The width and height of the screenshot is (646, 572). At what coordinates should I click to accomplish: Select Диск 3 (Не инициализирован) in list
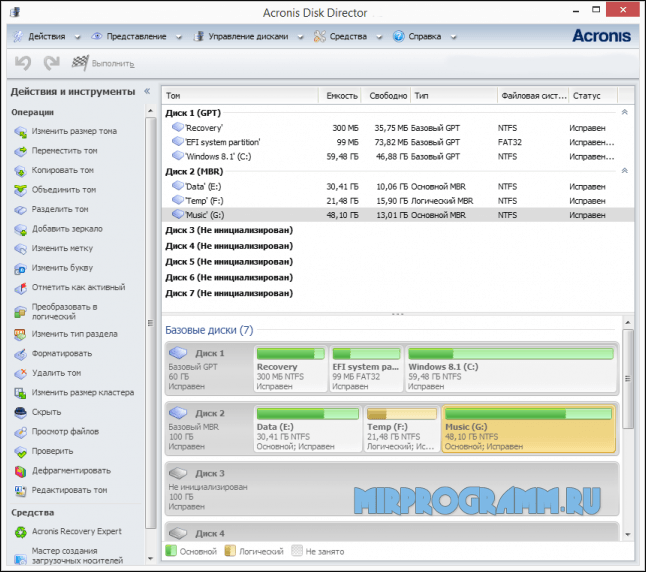229,230
